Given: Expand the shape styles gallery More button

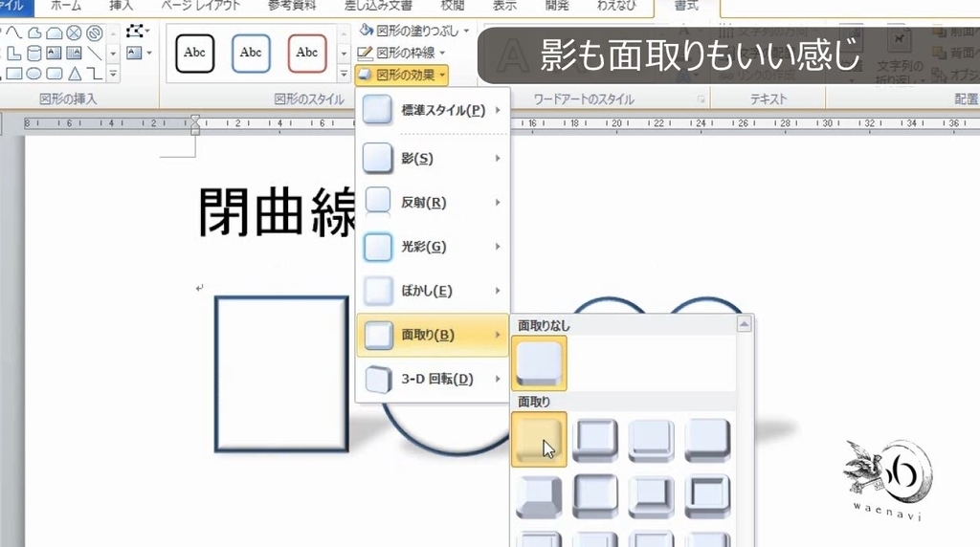Looking at the screenshot, I should [x=344, y=74].
